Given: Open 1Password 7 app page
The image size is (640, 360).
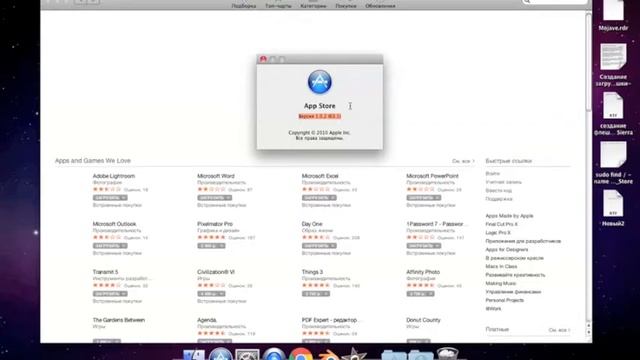Looking at the screenshot, I should click(435, 224).
